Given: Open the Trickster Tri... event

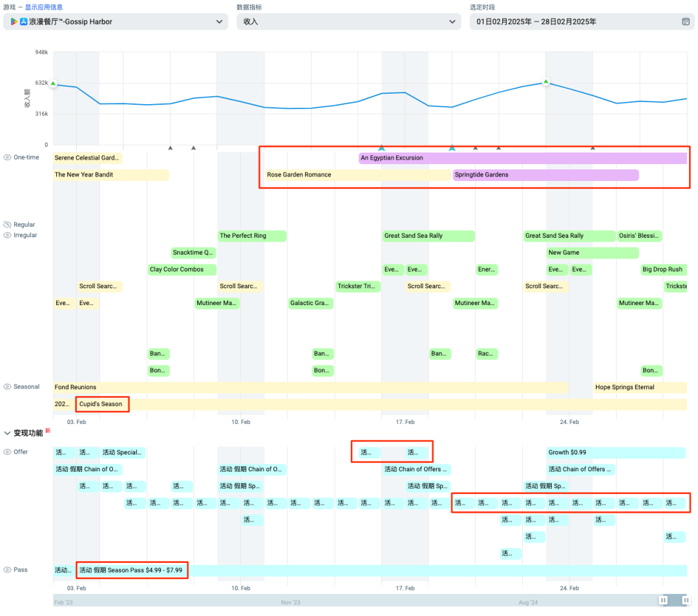Looking at the screenshot, I should pyautogui.click(x=358, y=286).
